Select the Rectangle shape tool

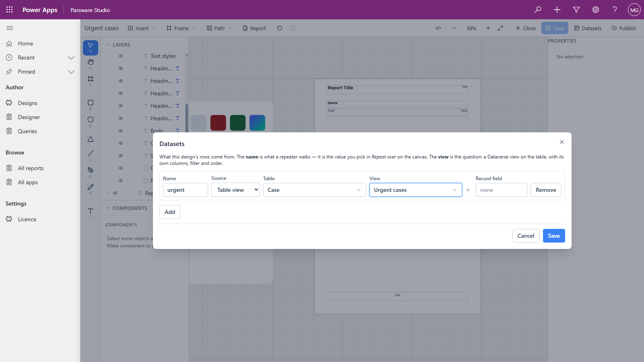(x=91, y=104)
